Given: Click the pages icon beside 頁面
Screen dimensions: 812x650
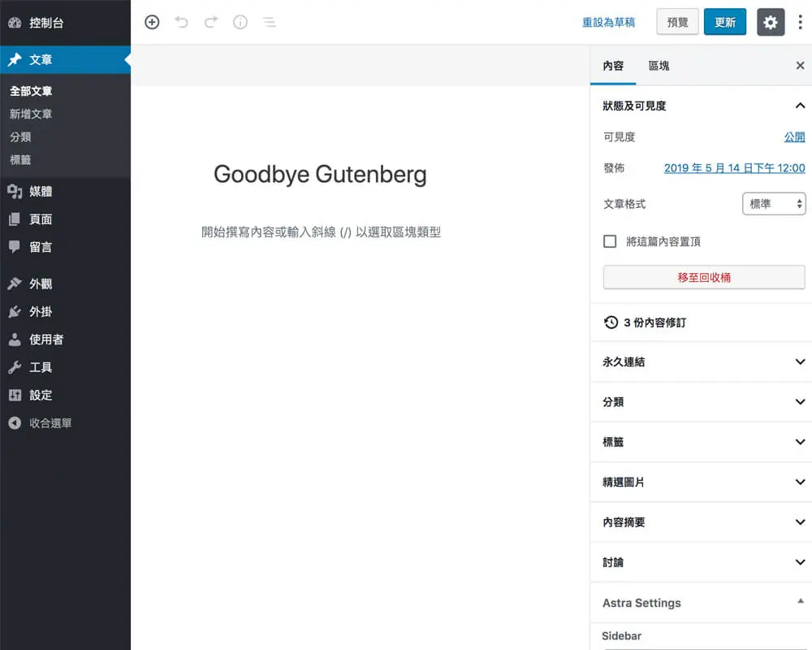Looking at the screenshot, I should [x=15, y=219].
